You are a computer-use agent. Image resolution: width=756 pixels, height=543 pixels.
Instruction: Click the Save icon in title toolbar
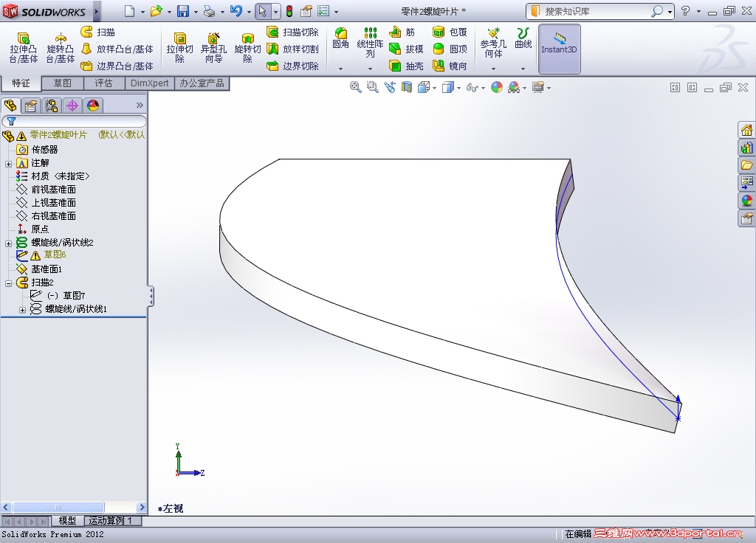pyautogui.click(x=183, y=11)
